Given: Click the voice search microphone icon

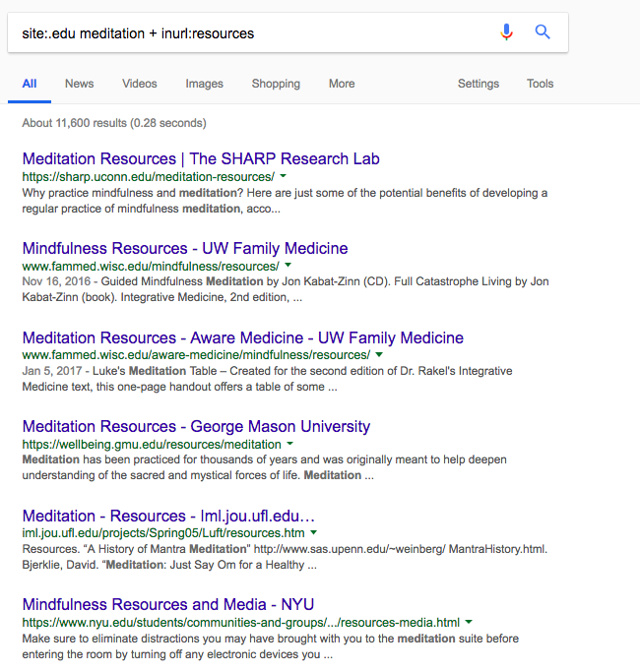Looking at the screenshot, I should coord(506,32).
